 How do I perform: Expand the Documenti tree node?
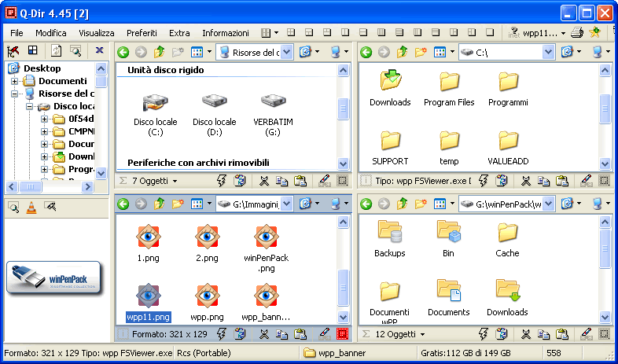click(x=14, y=81)
